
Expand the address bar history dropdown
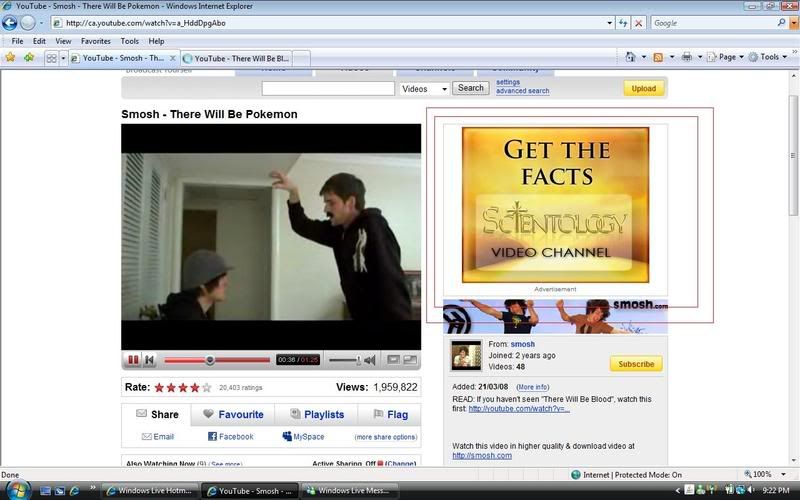[x=609, y=23]
